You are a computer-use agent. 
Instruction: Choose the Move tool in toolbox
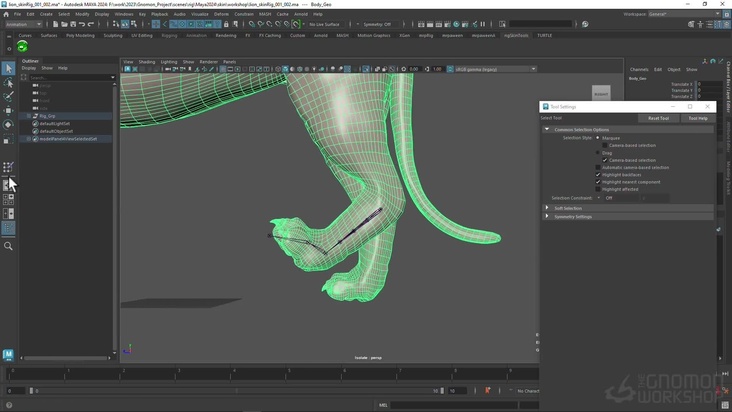coord(8,111)
